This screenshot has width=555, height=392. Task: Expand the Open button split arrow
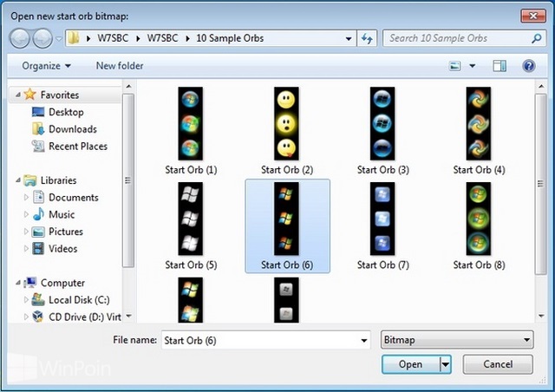point(446,364)
